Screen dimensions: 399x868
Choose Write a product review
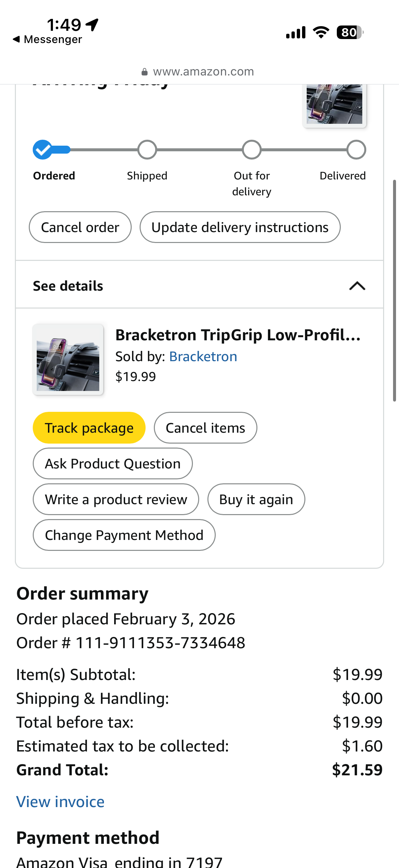pos(116,499)
